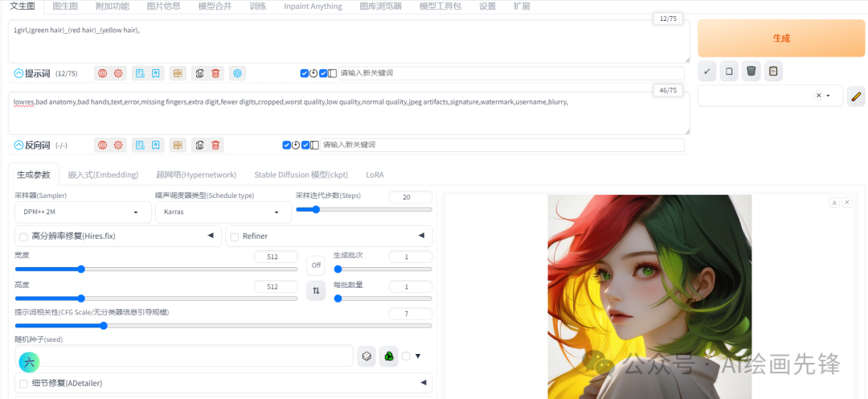The image size is (868, 399).
Task: Click the red trash icon in the 提示词 toolbar
Action: 216,73
